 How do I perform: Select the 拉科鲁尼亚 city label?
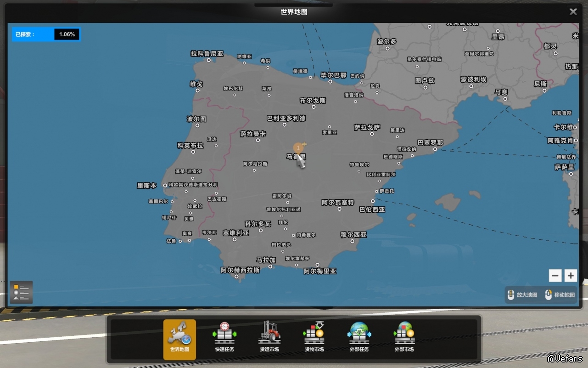tap(207, 53)
